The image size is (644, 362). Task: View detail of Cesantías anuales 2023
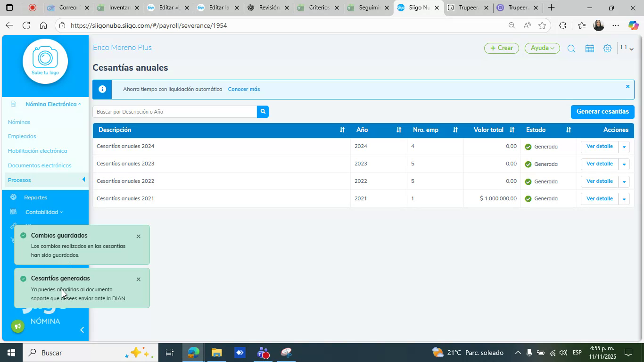coord(599,164)
